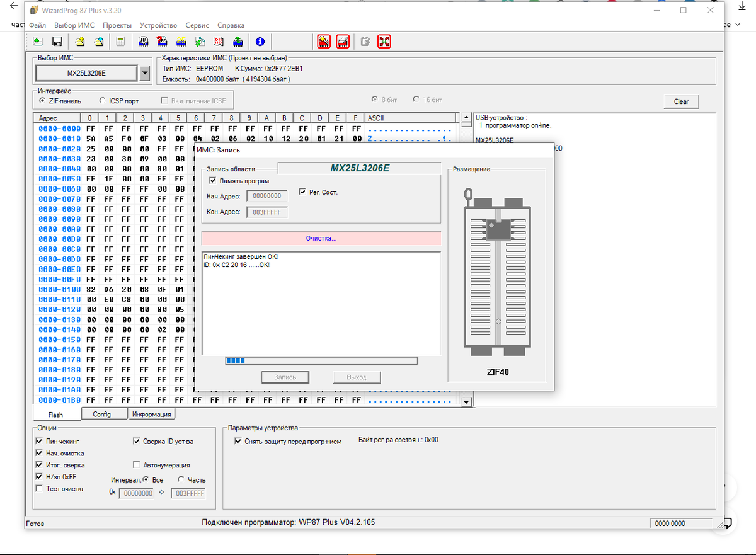The width and height of the screenshot is (756, 555).
Task: Click the read chip icon
Action: point(181,42)
